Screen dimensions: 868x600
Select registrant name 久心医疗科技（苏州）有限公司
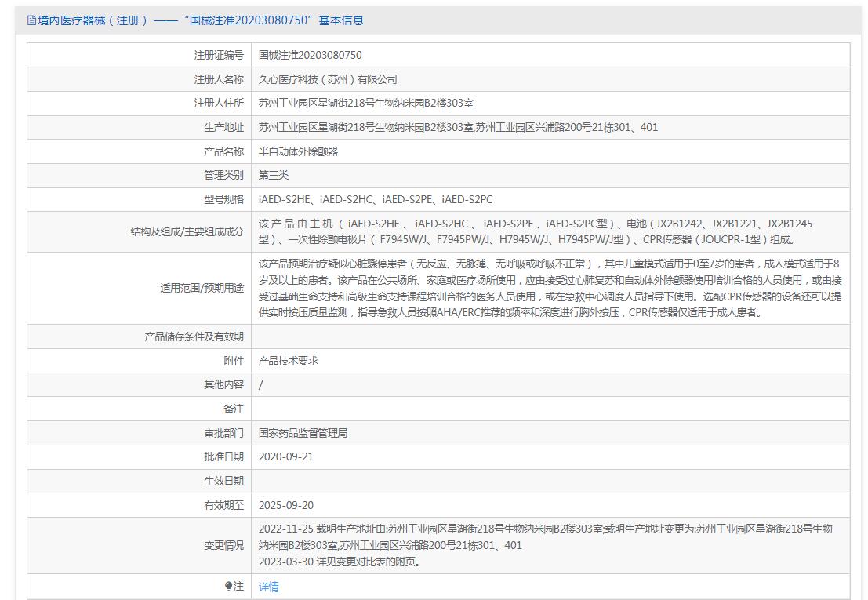[x=328, y=79]
